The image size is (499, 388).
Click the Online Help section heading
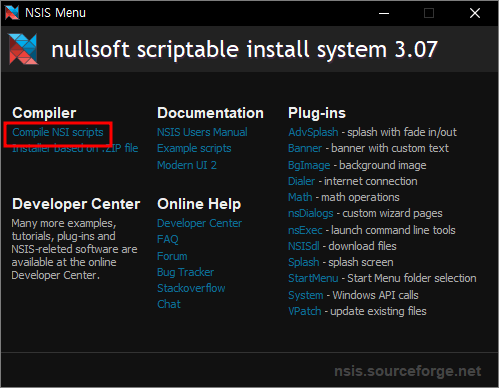pos(199,204)
